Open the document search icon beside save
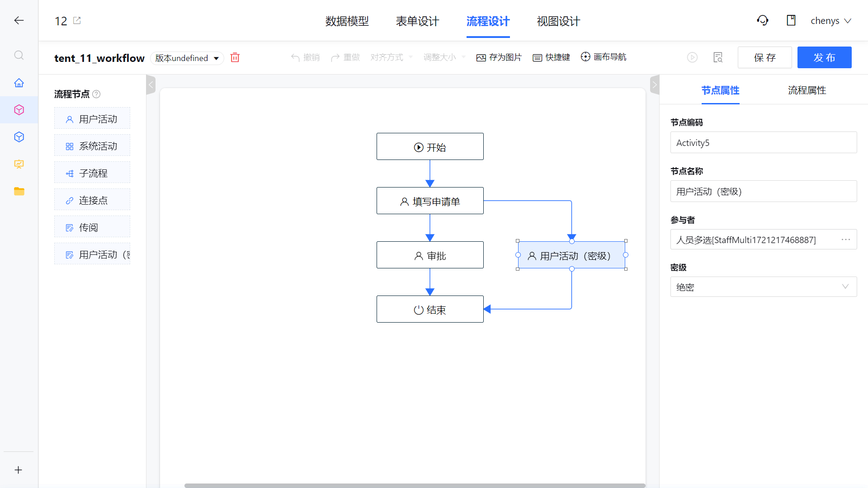Image resolution: width=868 pixels, height=488 pixels. point(718,57)
